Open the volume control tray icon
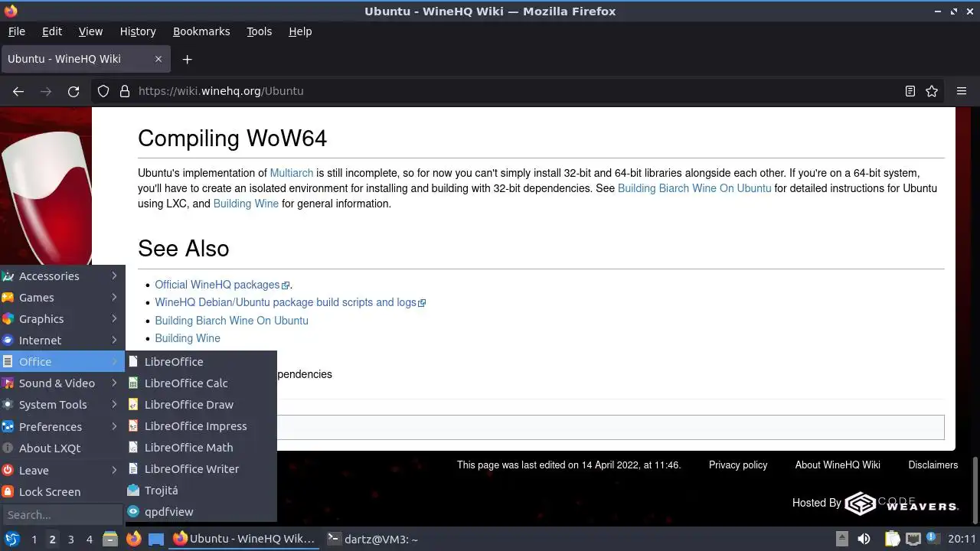Image resolution: width=980 pixels, height=551 pixels. 864,539
